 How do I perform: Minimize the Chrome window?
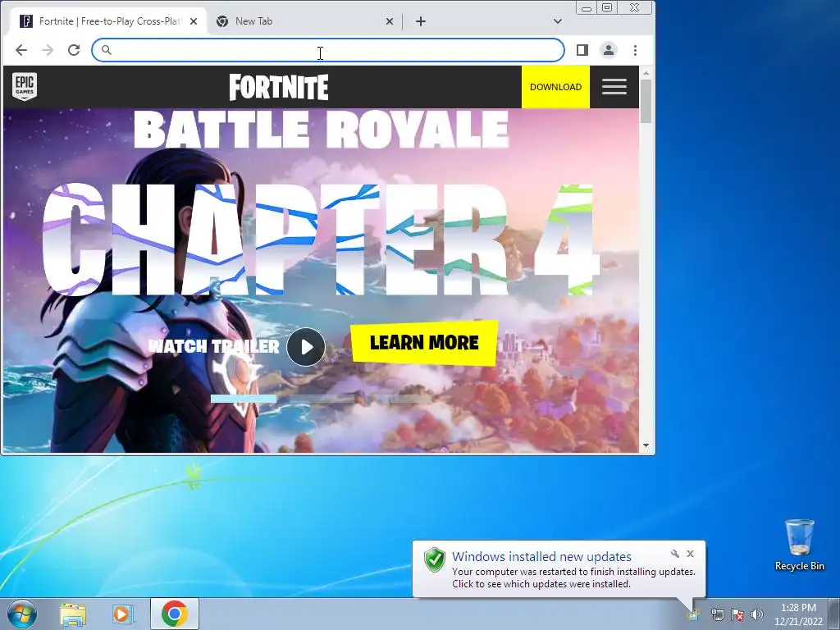(587, 7)
